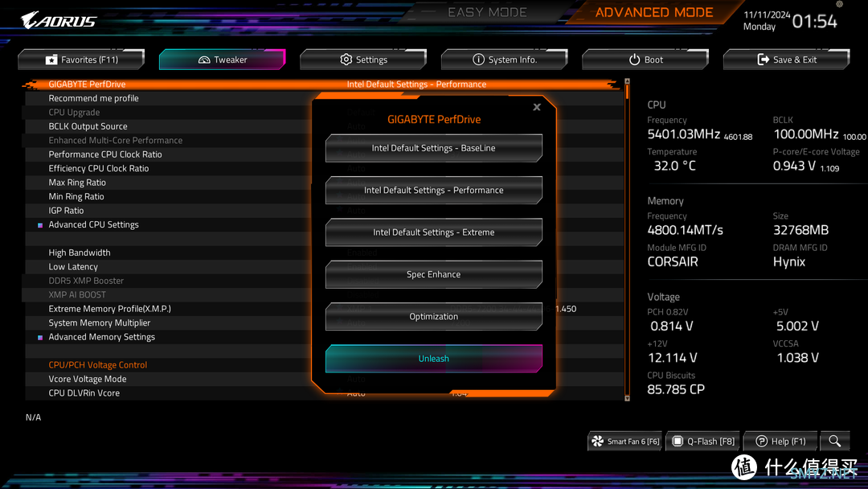Click the CPU frequency 5401.03MHz value
Screen dimensions: 868x489
(684, 134)
